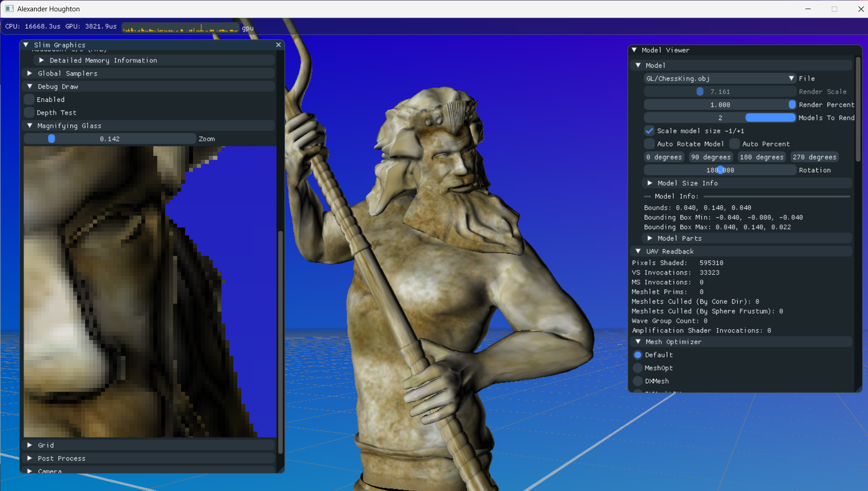Collapse the Debug Draw section

(30, 86)
